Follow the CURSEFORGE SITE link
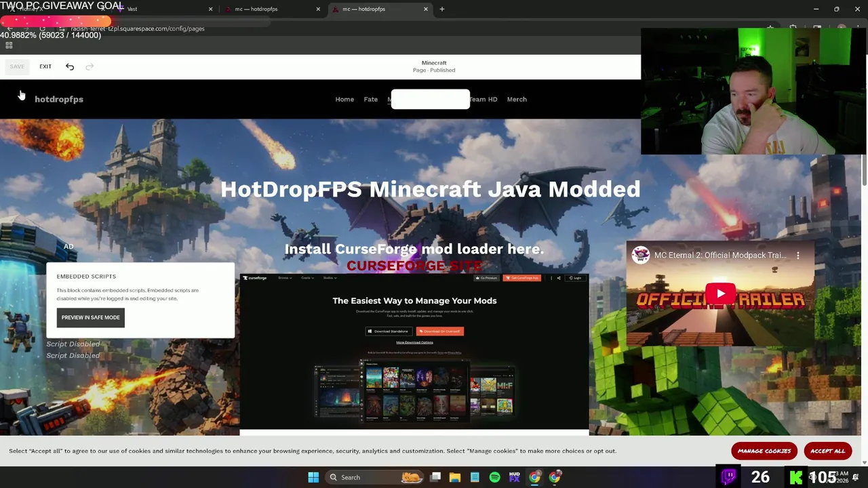 [414, 266]
